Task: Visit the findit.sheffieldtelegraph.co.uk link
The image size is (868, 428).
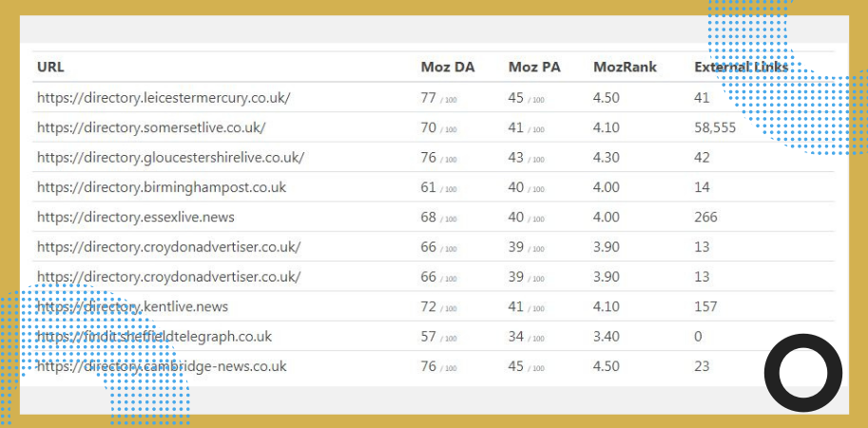Action: click(x=154, y=337)
